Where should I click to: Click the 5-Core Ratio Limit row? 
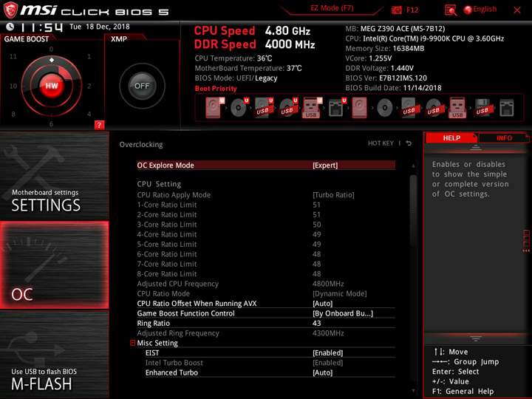click(x=266, y=244)
